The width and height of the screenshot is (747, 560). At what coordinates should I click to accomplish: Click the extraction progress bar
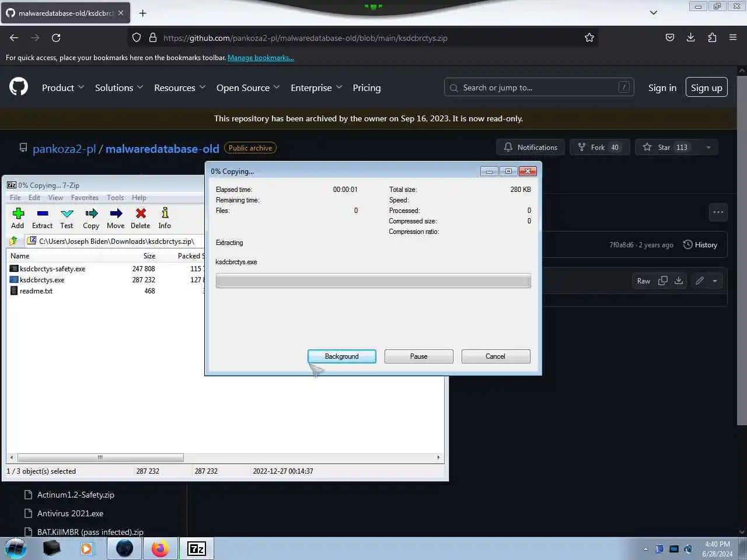(x=373, y=281)
